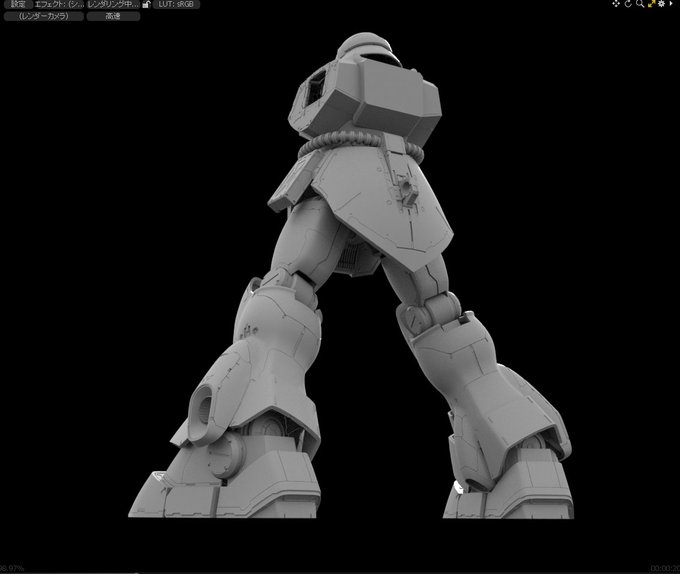The width and height of the screenshot is (680, 574).
Task: Open the 高速 quality mode dropdown
Action: tap(113, 16)
